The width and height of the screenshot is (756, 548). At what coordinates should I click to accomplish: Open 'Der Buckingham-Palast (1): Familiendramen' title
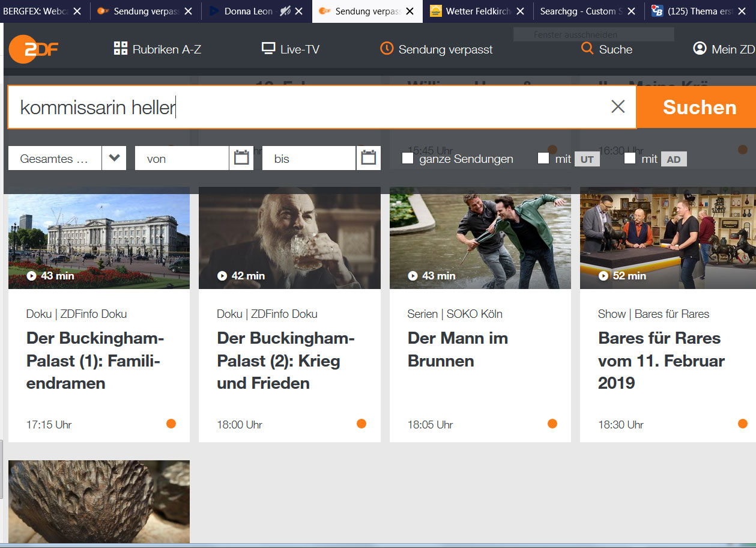[x=95, y=361]
